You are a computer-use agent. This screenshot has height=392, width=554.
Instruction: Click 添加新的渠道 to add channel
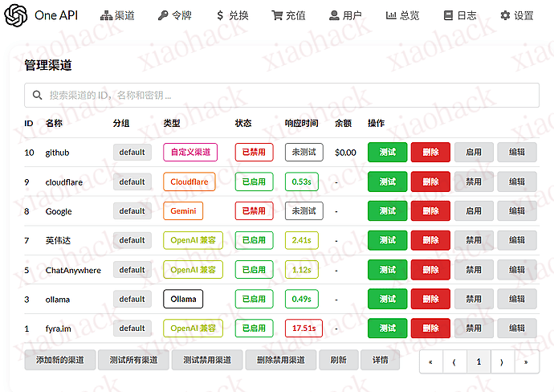59,360
